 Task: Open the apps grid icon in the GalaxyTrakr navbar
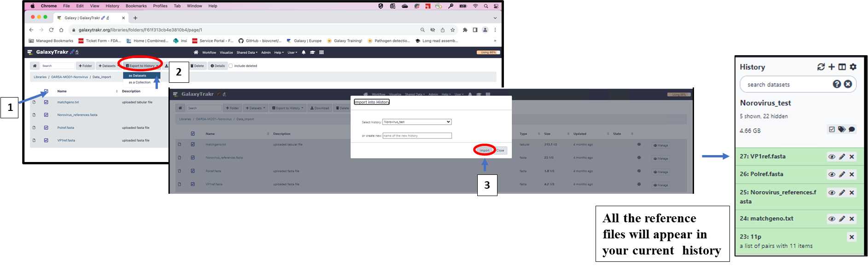point(321,52)
